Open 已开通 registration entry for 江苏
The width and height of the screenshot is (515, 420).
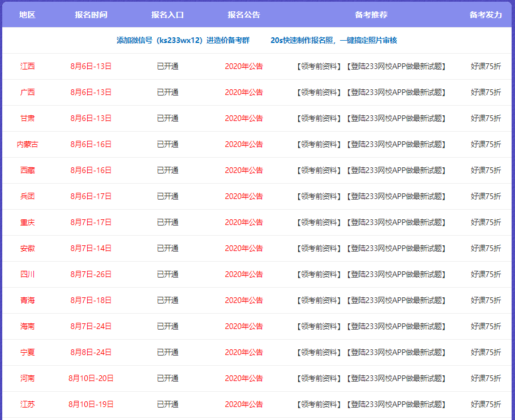(x=168, y=404)
